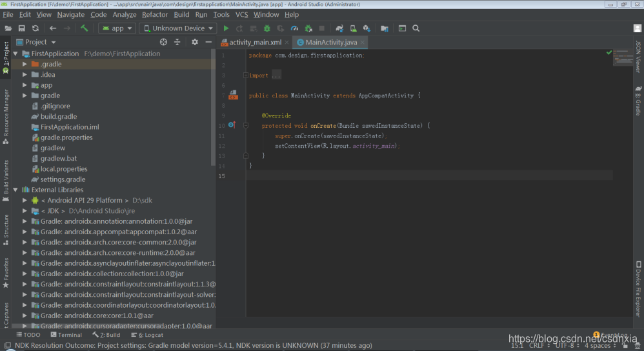Select local.properties file
The height and width of the screenshot is (351, 644).
pos(64,169)
